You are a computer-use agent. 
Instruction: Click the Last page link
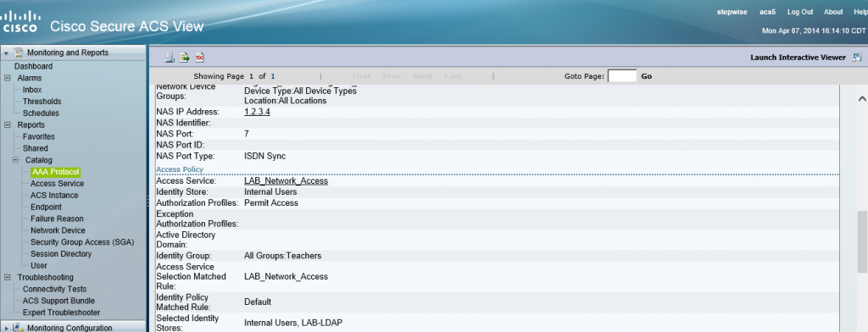pos(453,76)
